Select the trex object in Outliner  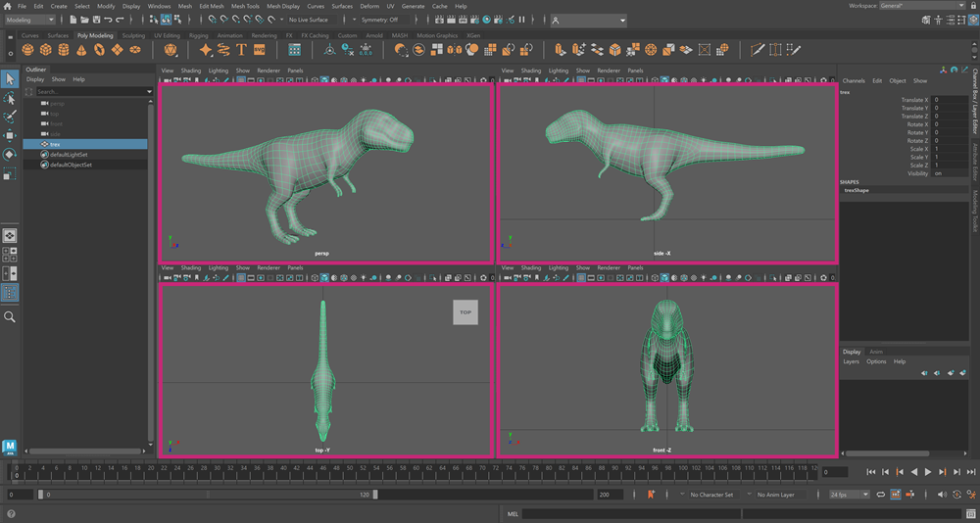pos(55,144)
